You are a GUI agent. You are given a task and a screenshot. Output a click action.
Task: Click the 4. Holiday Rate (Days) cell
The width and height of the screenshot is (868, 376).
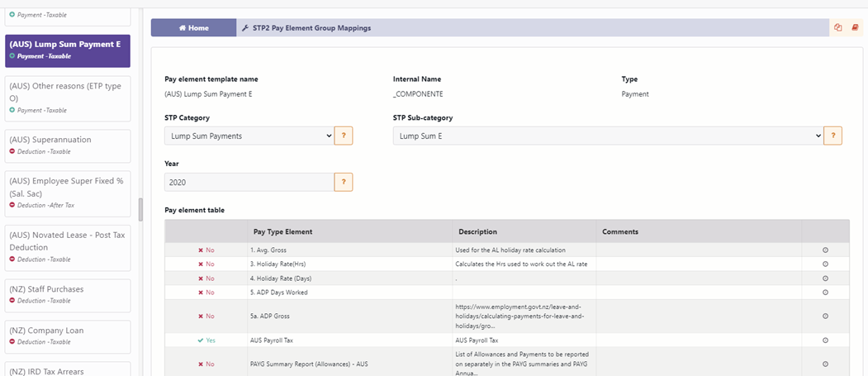tap(350, 278)
